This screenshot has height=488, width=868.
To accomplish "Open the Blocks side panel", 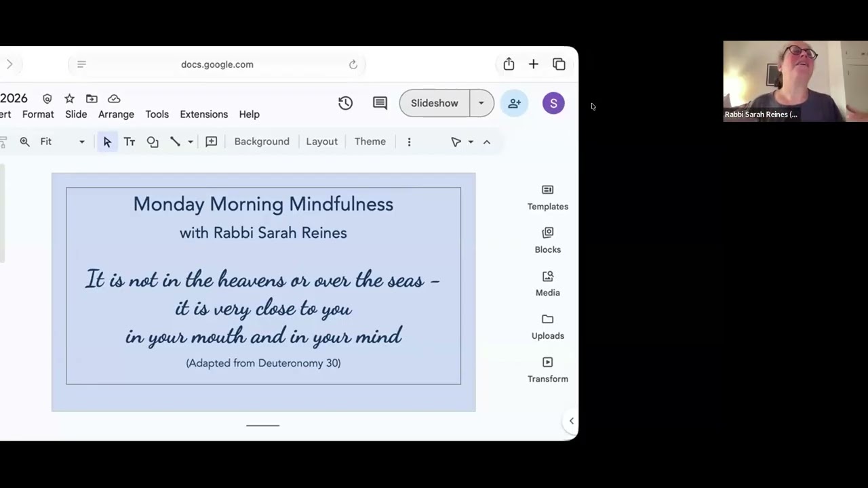I will [x=548, y=241].
